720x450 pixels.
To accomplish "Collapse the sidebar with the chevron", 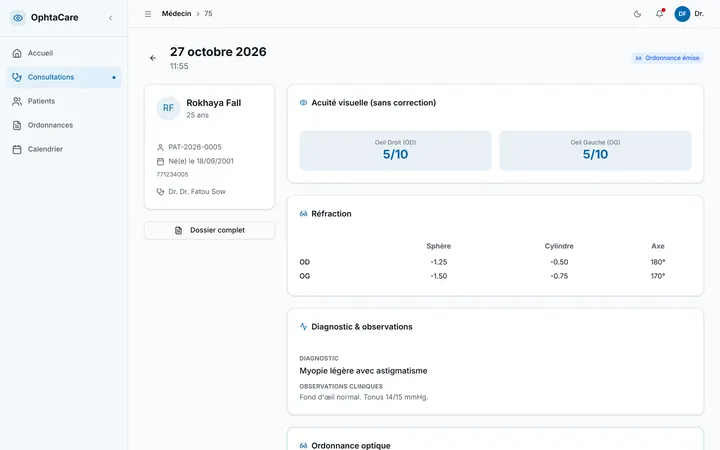I will pos(111,18).
